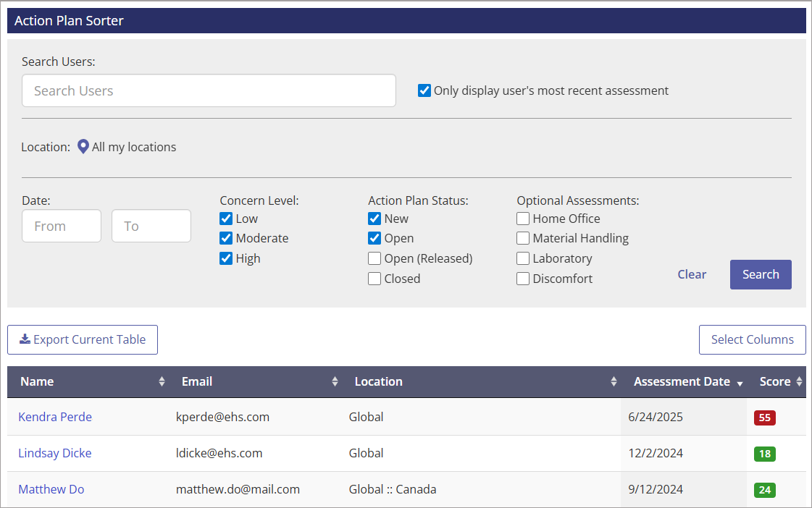Sort by Location column arrows
Image resolution: width=812 pixels, height=508 pixels.
pos(614,382)
